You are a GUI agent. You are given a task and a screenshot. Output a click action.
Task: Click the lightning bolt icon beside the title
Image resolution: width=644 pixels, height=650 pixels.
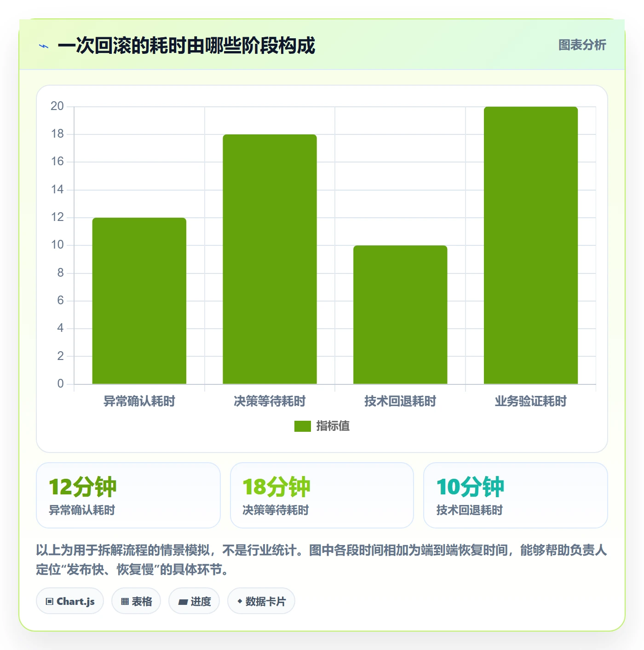(x=44, y=46)
